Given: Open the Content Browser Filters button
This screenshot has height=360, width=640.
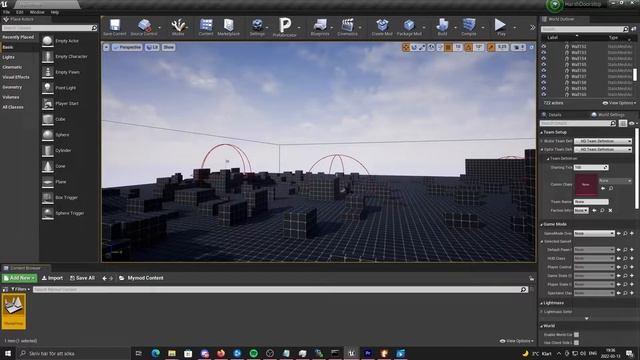Looking at the screenshot, I should [x=20, y=289].
